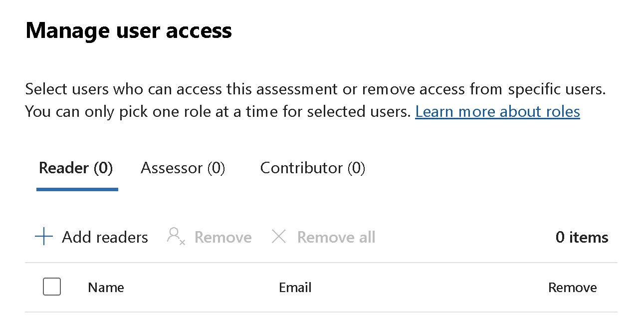The height and width of the screenshot is (333, 644).
Task: Click the empty header space between Email and Remove
Action: coord(429,288)
